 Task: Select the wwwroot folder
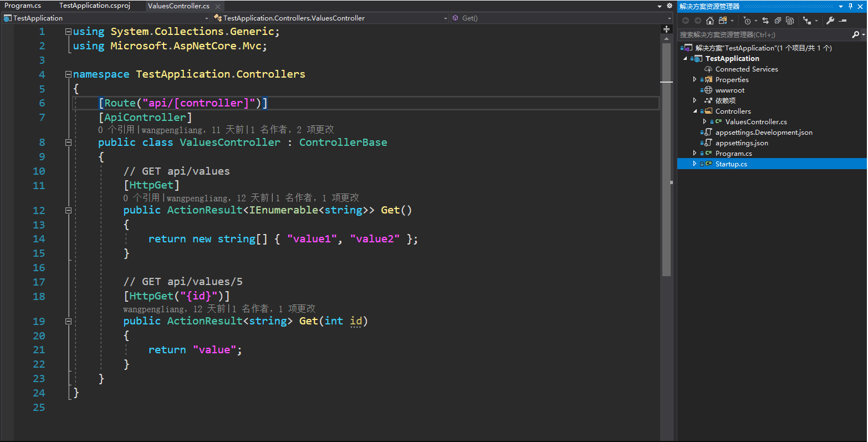[x=730, y=90]
